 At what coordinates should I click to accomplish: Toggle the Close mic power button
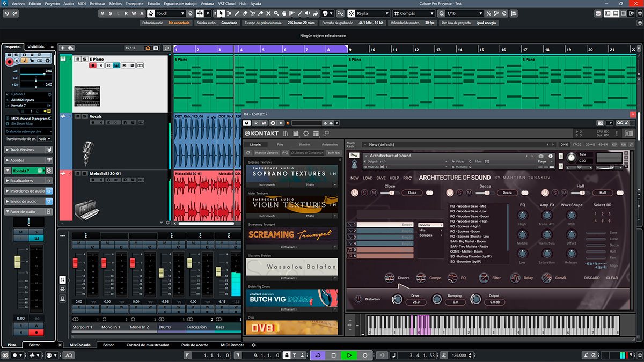[354, 193]
